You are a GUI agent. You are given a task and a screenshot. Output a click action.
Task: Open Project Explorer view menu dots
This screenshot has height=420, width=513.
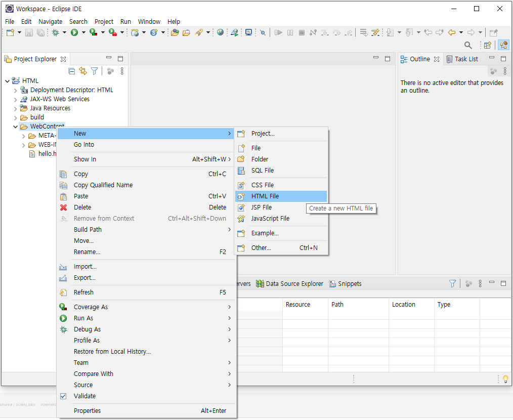[122, 71]
